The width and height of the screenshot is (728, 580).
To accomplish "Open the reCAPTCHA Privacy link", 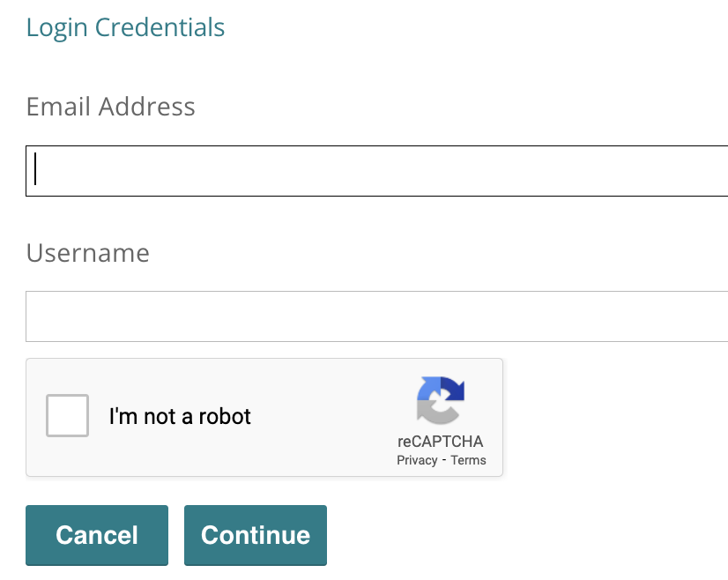I will [x=417, y=459].
